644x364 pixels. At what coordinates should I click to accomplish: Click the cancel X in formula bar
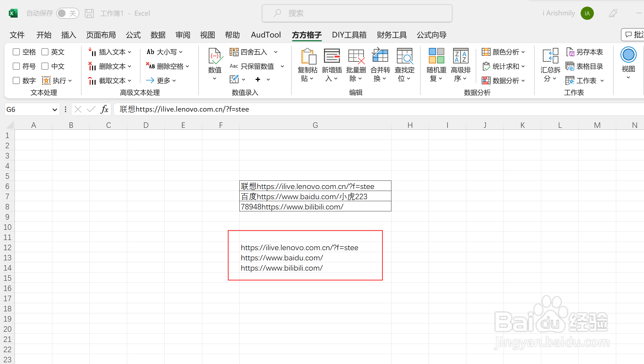point(78,109)
